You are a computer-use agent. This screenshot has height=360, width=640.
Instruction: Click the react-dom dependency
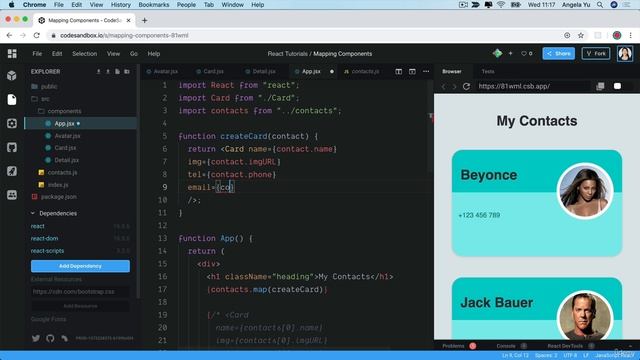coord(44,238)
